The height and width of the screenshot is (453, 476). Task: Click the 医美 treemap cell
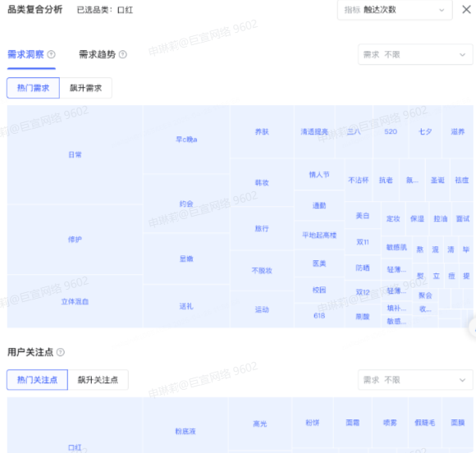[319, 263]
